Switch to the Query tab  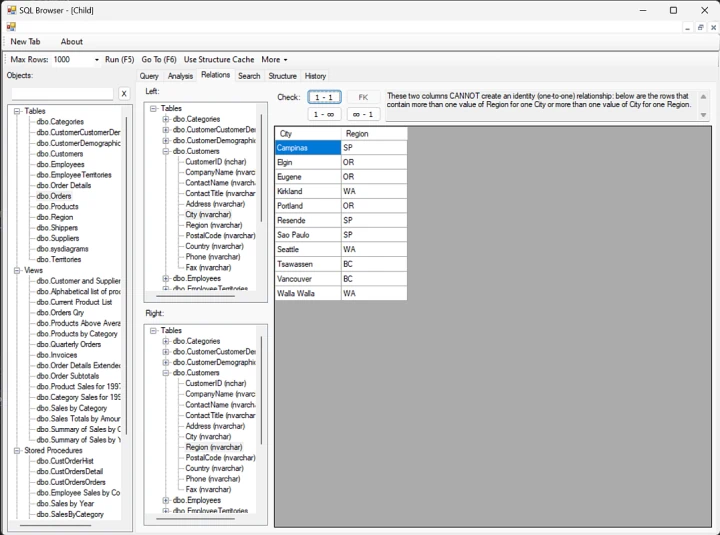[x=149, y=76]
